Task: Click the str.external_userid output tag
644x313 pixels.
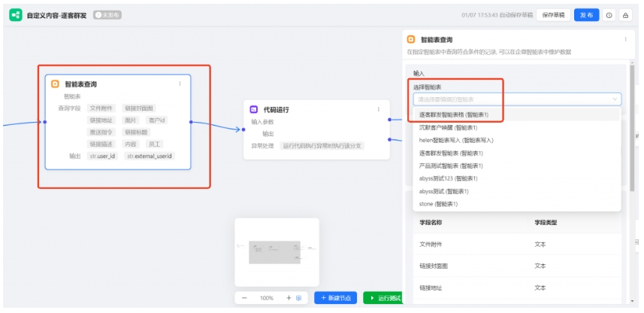Action: click(150, 156)
